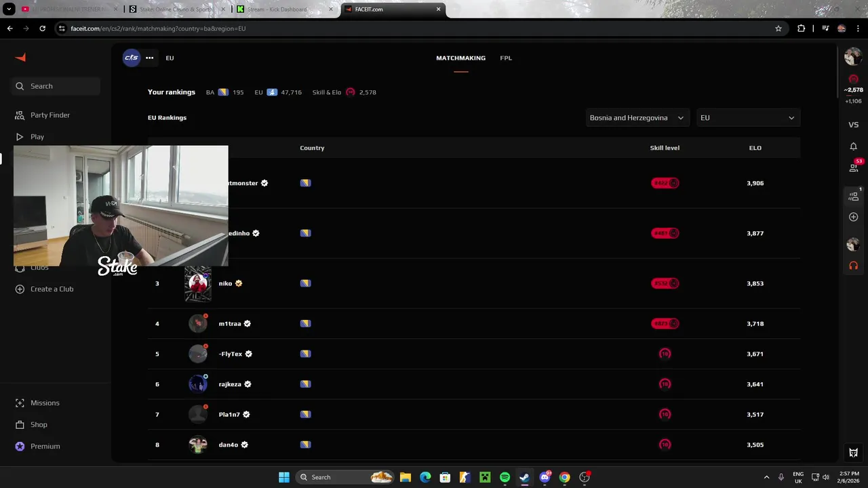Switch to the Kick Dashboard browser tab

(285, 9)
